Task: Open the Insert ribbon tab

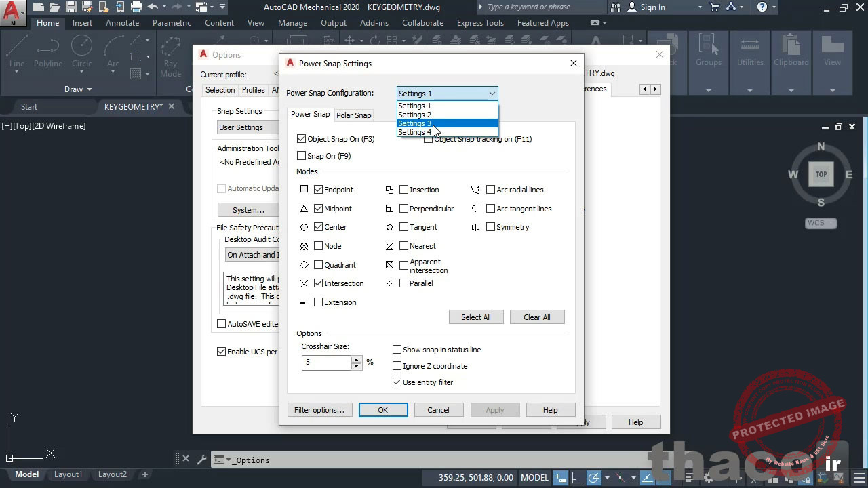Action: [x=83, y=23]
